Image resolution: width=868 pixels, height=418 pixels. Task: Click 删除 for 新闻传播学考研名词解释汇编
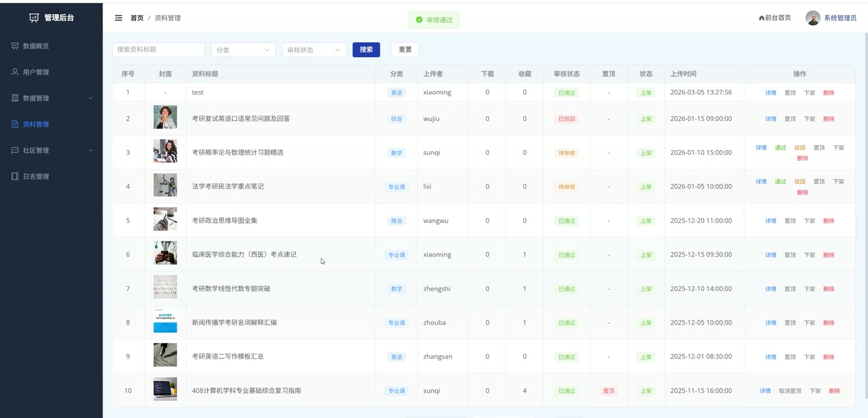click(x=829, y=323)
